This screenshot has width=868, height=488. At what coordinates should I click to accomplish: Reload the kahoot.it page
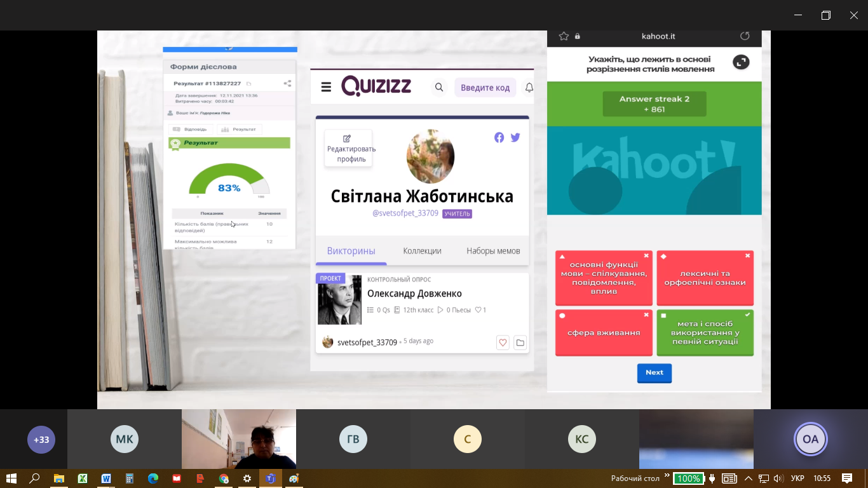(x=745, y=36)
